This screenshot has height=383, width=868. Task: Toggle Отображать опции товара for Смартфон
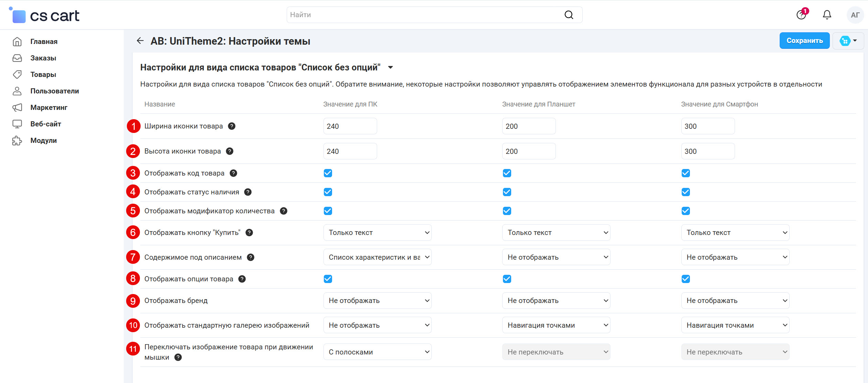(x=685, y=279)
